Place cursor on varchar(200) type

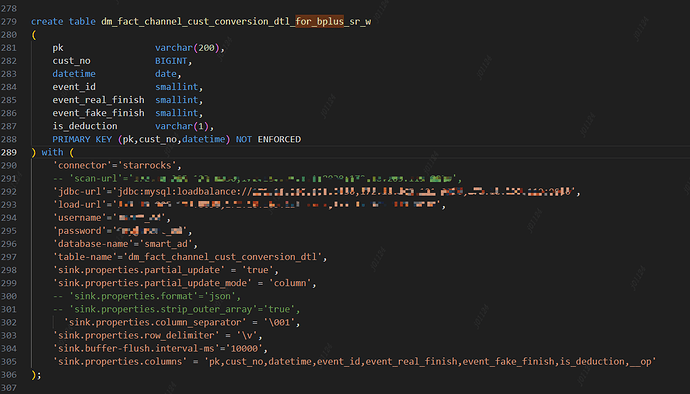[187, 48]
